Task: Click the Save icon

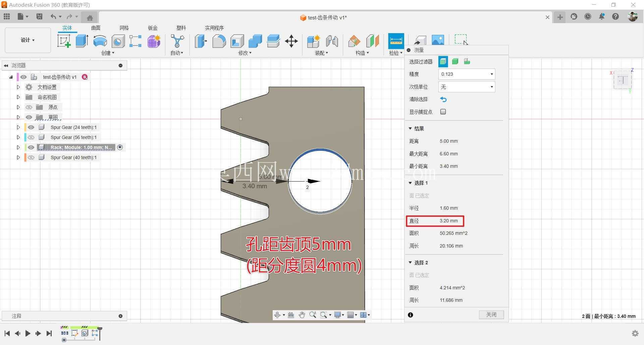Action: point(39,16)
